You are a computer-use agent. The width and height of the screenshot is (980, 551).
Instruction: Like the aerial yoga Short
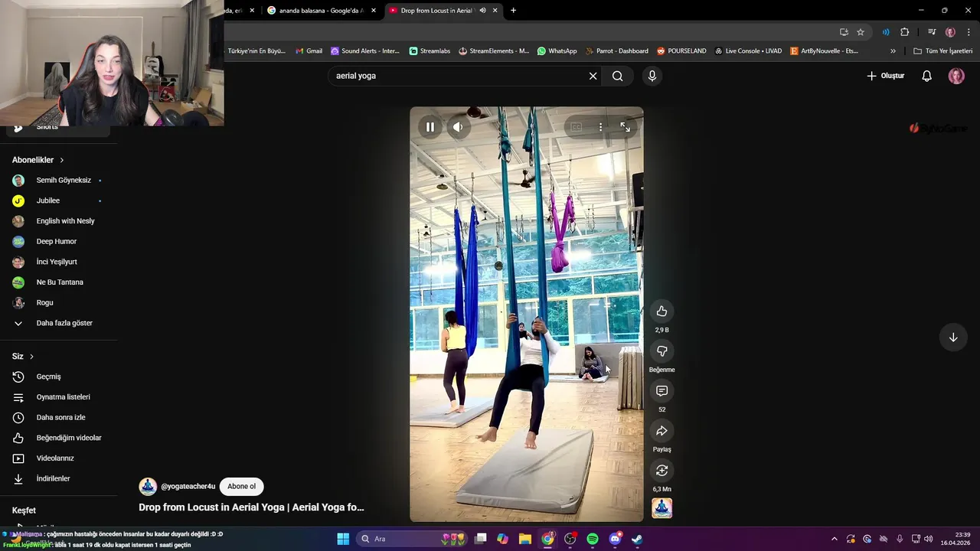[x=661, y=311]
